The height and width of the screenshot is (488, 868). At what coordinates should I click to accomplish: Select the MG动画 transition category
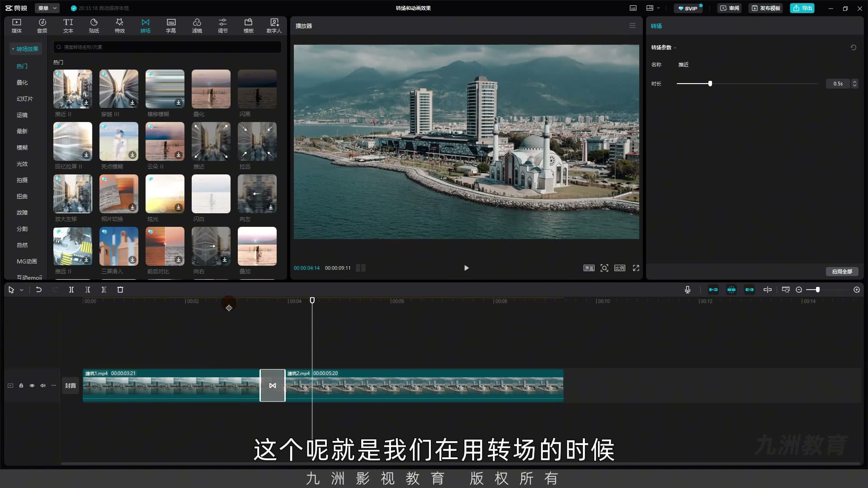coord(27,261)
